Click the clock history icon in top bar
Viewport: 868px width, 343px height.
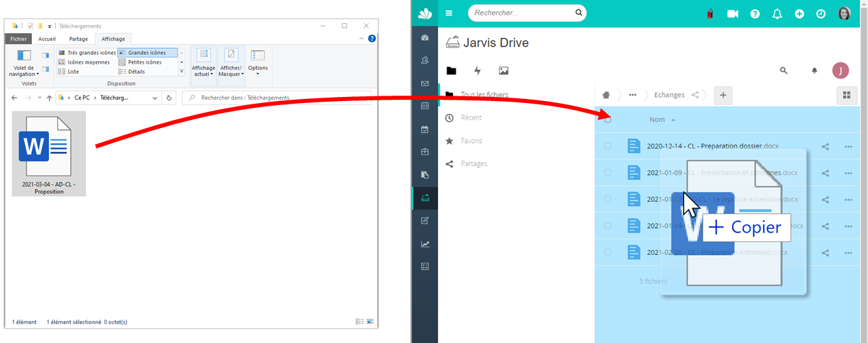tap(821, 14)
